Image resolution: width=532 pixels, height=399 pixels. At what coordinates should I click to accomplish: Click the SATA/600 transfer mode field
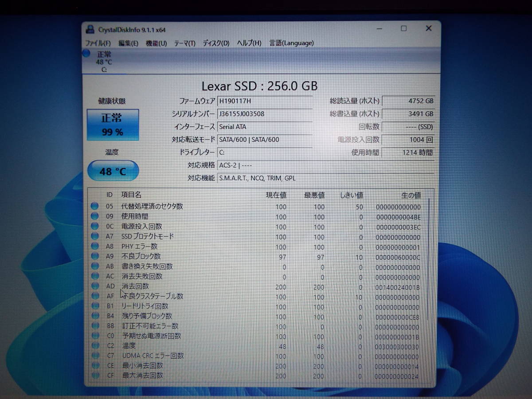click(x=265, y=140)
